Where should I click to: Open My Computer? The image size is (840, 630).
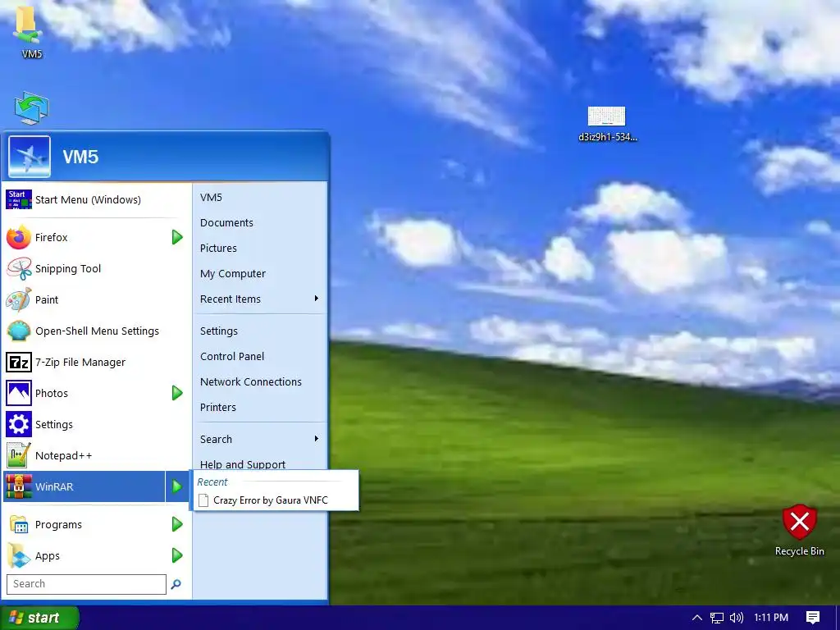[260, 274]
